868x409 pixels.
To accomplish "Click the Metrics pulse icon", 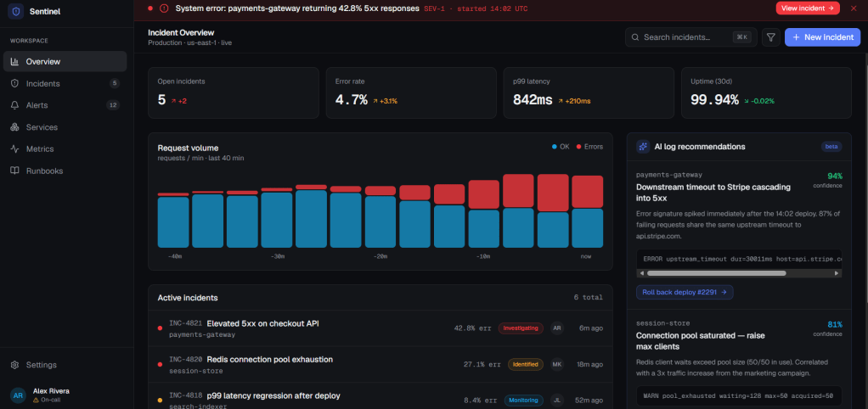I will click(15, 148).
